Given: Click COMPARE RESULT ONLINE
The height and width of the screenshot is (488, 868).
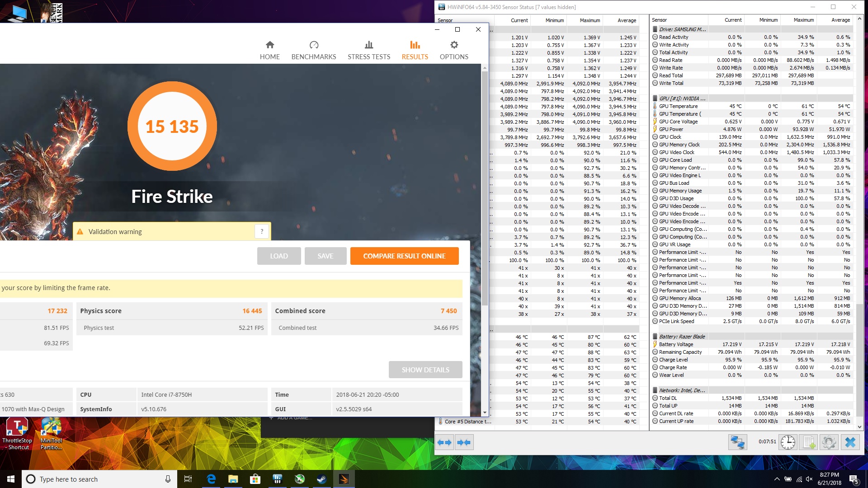Looking at the screenshot, I should [404, 256].
